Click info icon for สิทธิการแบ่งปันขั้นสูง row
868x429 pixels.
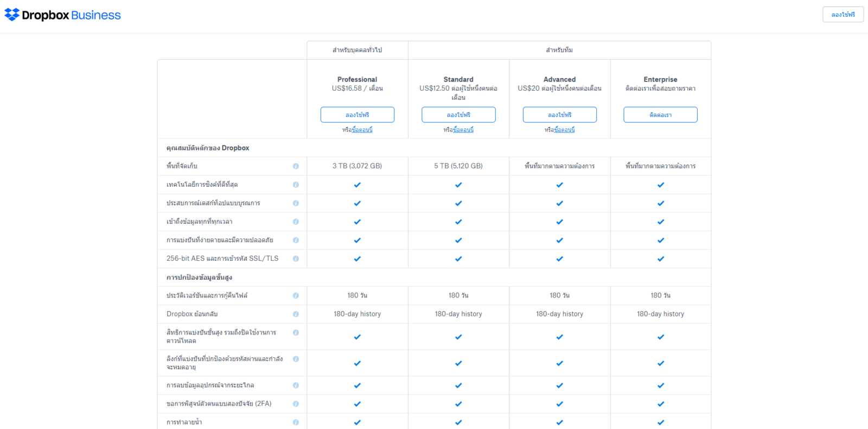[296, 332]
